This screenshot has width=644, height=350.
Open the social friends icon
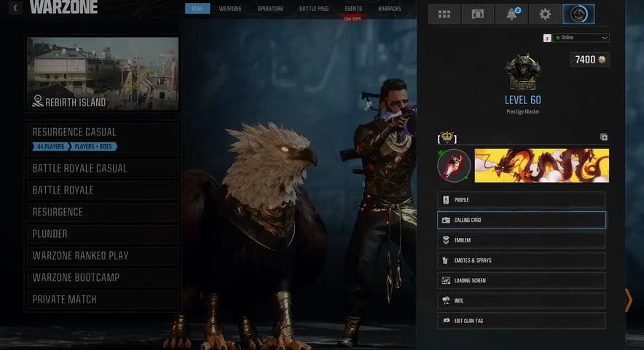(x=478, y=15)
